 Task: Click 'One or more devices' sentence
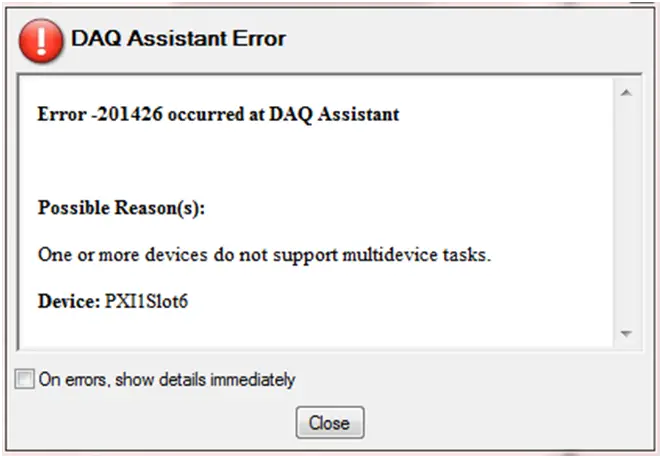(x=264, y=255)
